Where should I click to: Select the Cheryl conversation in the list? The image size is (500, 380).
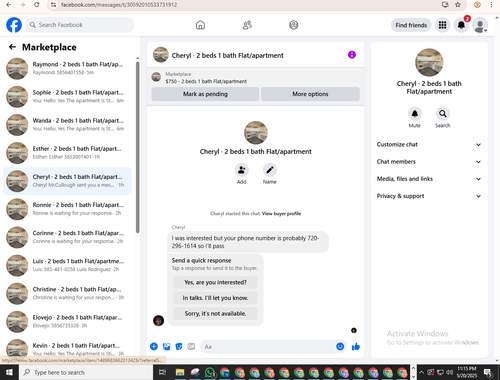pyautogui.click(x=67, y=181)
